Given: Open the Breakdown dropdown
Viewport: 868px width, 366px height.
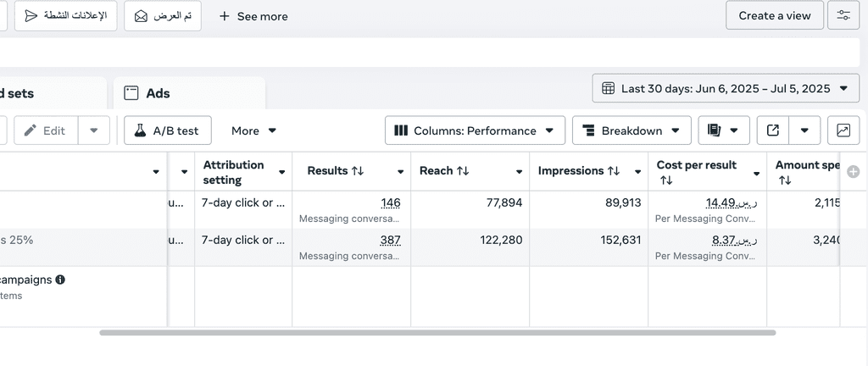Looking at the screenshot, I should pos(632,130).
